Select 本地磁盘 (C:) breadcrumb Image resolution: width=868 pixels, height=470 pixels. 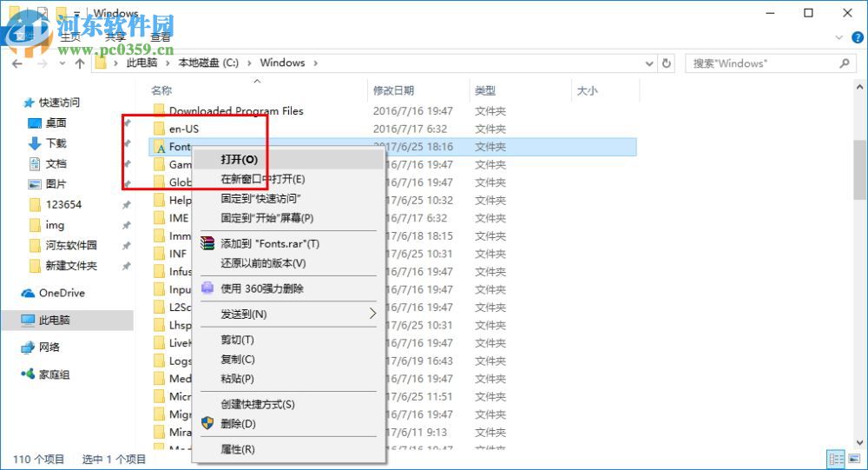(x=208, y=63)
